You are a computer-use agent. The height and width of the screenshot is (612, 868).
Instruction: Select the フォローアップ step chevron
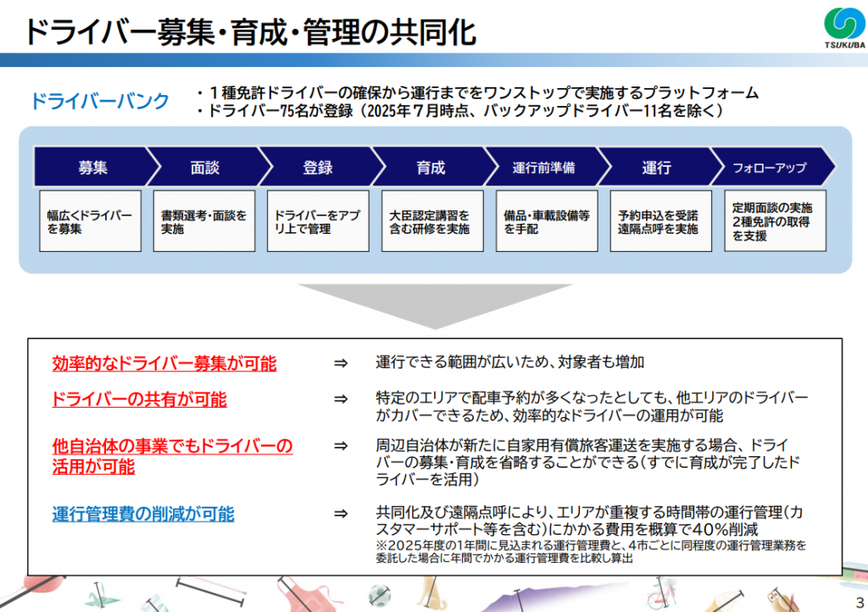pos(769,168)
